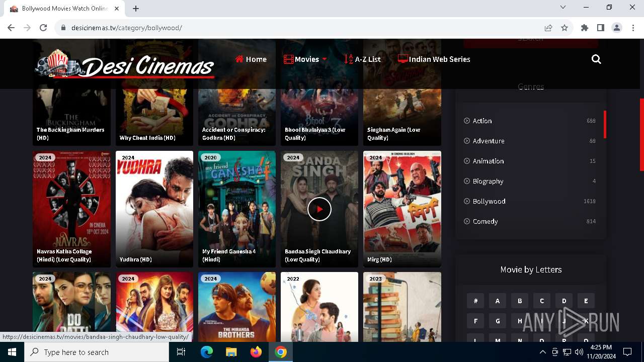This screenshot has height=362, width=644.
Task: Show hidden system tray icons
Action: (x=542, y=352)
